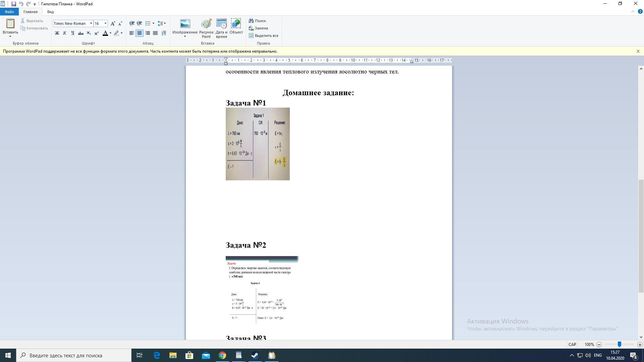Toggle underline (Ч) formatting
644x362 pixels.
72,33
